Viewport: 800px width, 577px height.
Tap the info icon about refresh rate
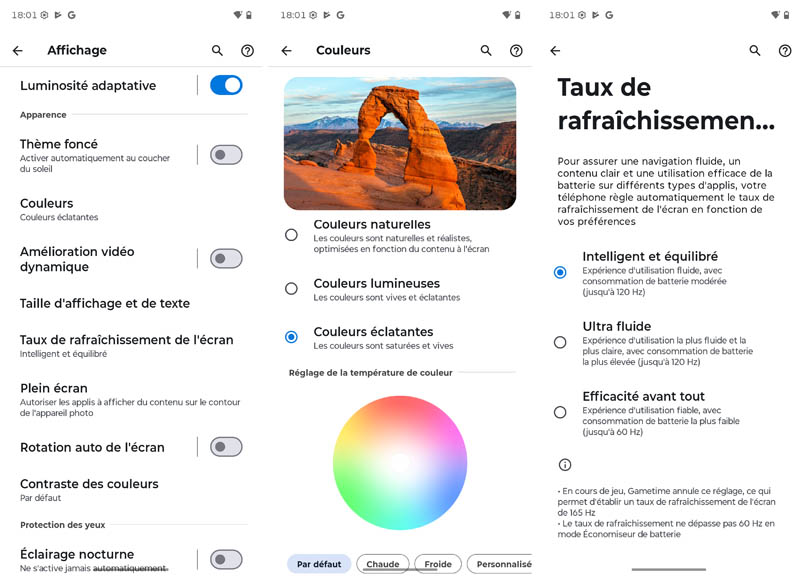click(x=565, y=465)
